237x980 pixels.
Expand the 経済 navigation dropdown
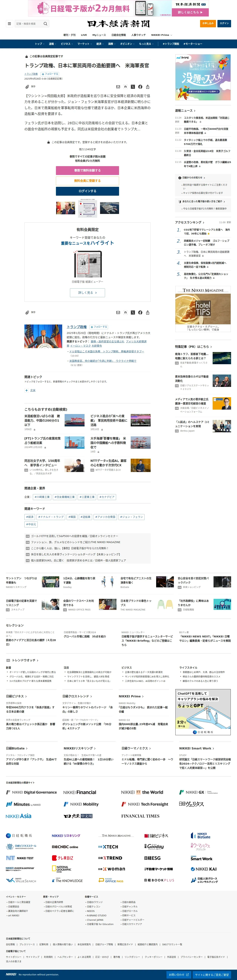(100, 44)
